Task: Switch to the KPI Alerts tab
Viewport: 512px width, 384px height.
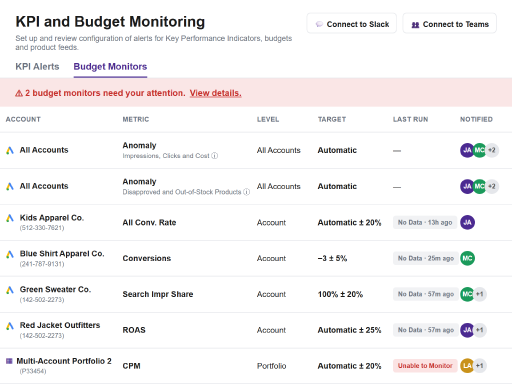Action: pyautogui.click(x=37, y=67)
